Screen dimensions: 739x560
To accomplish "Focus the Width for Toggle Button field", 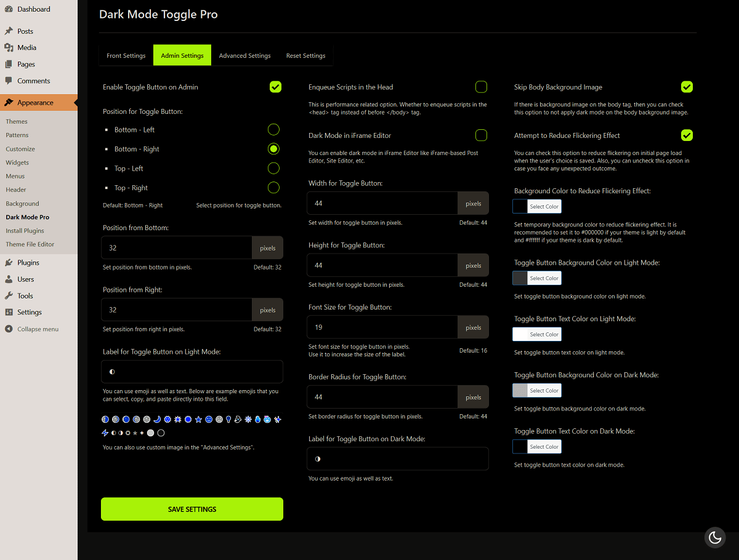I will point(382,203).
